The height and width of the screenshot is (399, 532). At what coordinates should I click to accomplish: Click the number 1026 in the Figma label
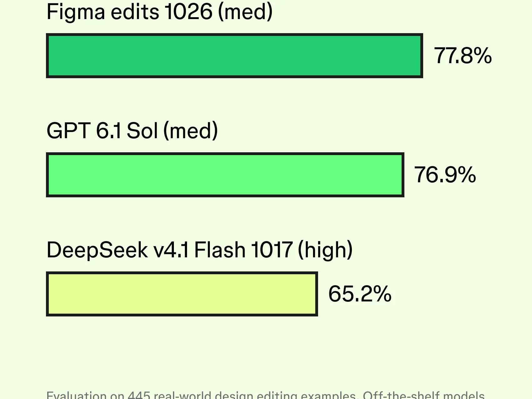pyautogui.click(x=188, y=12)
